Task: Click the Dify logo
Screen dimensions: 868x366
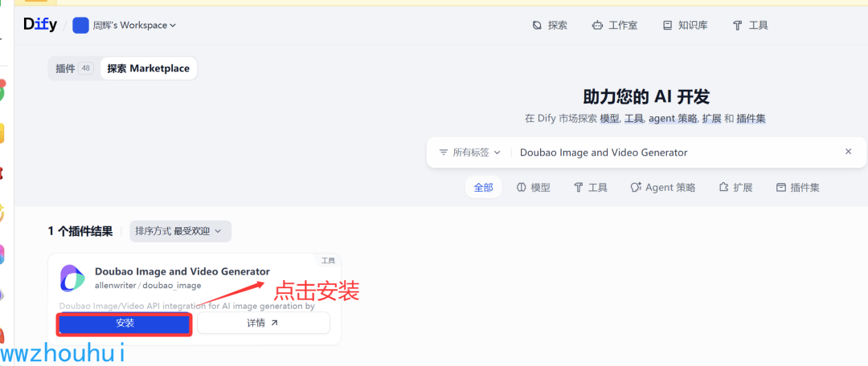Action: 40,24
